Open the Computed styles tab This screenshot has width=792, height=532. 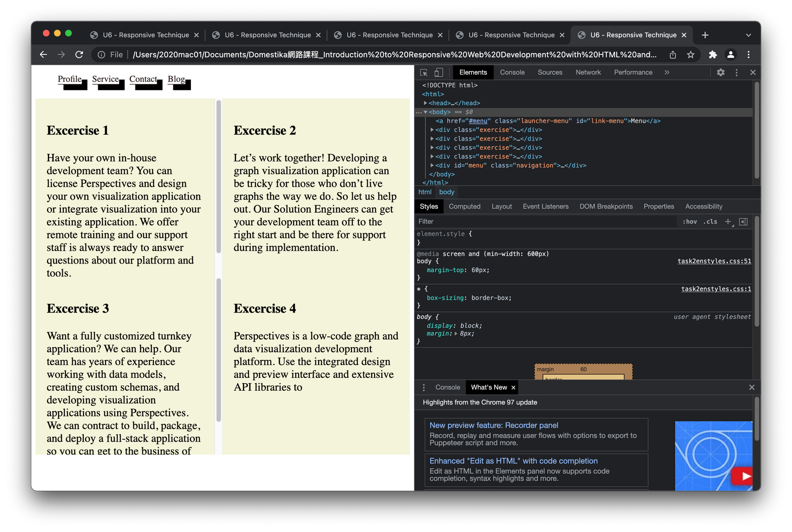tap(464, 207)
